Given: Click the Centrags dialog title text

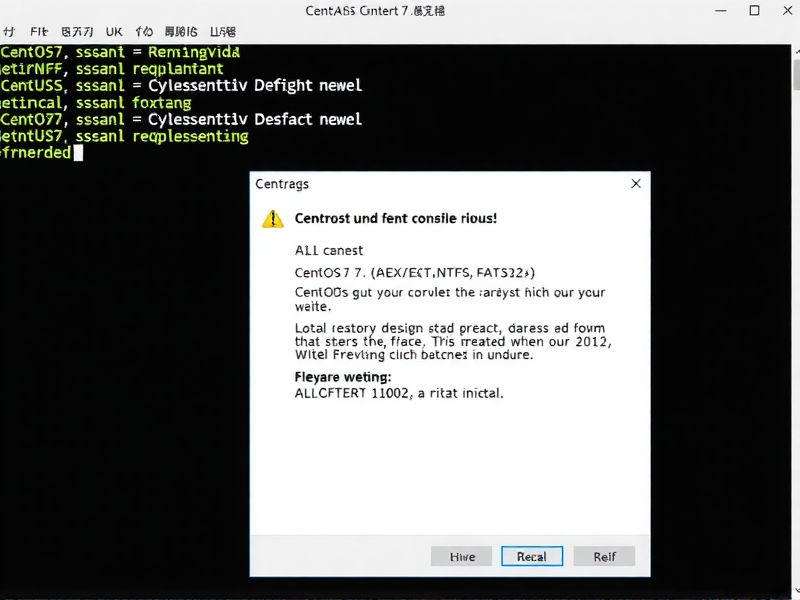Looking at the screenshot, I should (x=282, y=184).
